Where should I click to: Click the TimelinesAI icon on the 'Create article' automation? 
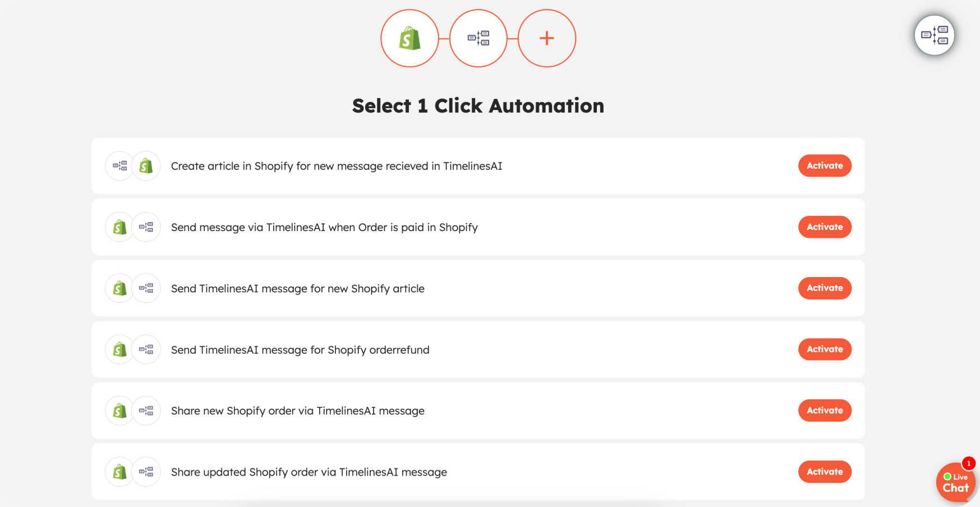tap(119, 165)
